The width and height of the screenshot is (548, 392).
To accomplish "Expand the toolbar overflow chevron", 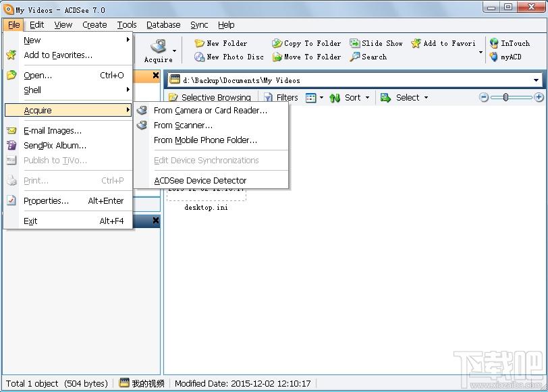I will click(481, 53).
